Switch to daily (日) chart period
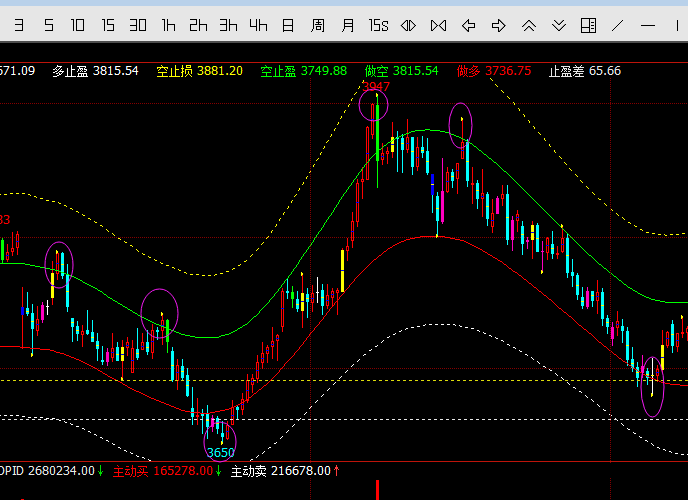 (x=288, y=25)
